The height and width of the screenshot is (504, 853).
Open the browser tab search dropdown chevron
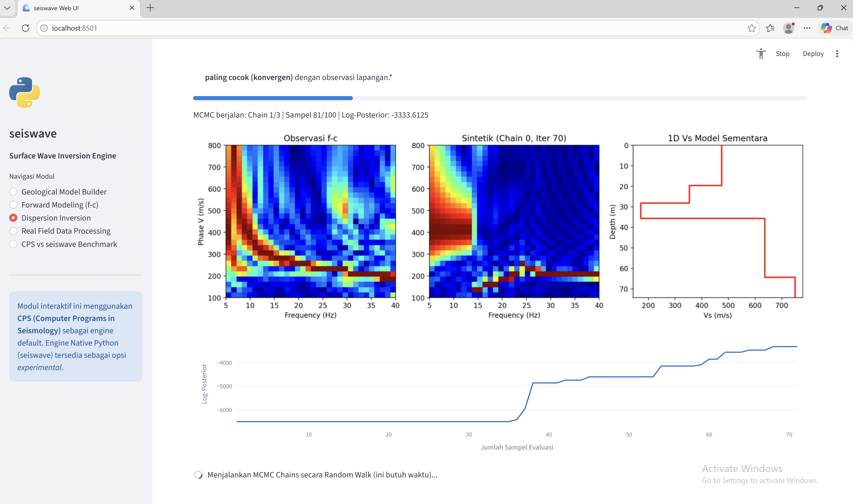pos(7,8)
